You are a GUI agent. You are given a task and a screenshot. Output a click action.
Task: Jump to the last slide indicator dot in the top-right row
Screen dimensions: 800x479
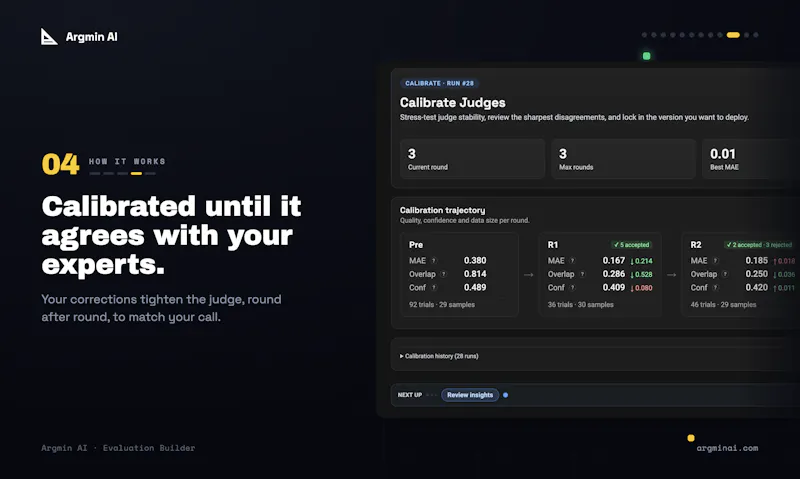coord(756,35)
